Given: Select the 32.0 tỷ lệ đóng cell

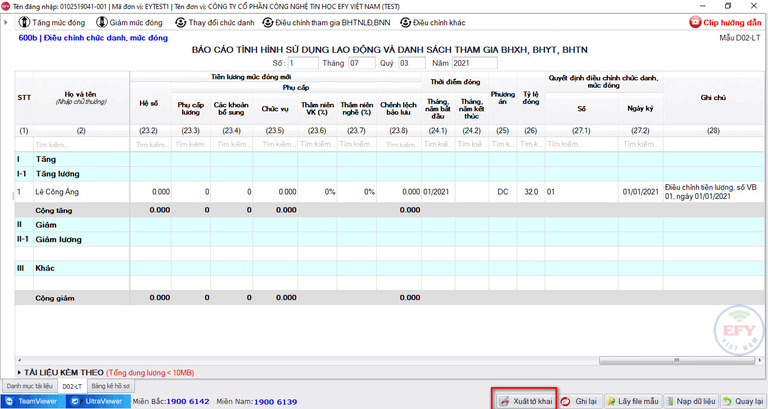Looking at the screenshot, I should [x=530, y=192].
